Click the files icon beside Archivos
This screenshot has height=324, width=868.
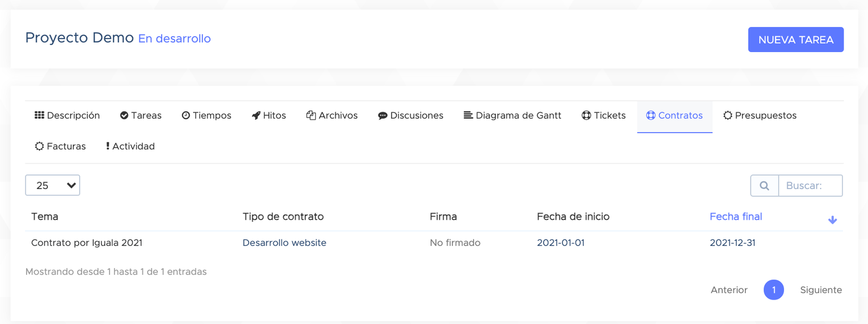click(x=311, y=115)
